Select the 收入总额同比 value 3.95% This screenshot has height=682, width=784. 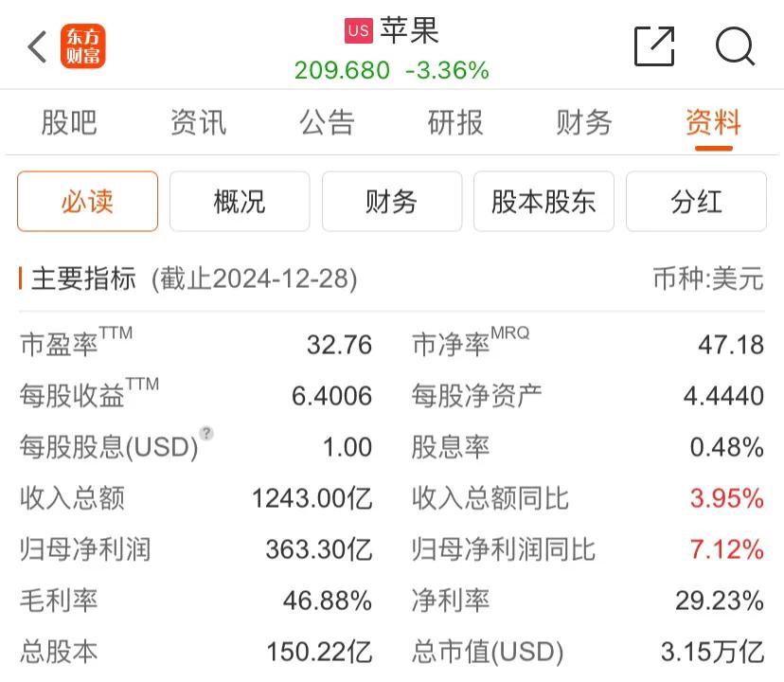pos(727,498)
